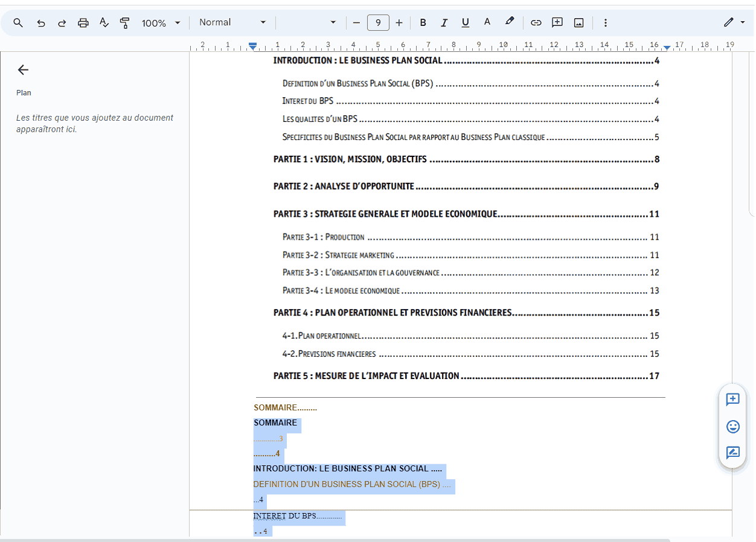
Task: Open the text color picker
Action: point(487,22)
